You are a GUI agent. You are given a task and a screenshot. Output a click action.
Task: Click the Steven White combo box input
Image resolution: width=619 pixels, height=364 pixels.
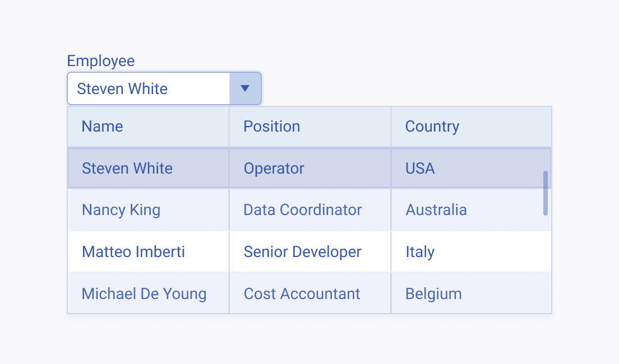point(149,88)
